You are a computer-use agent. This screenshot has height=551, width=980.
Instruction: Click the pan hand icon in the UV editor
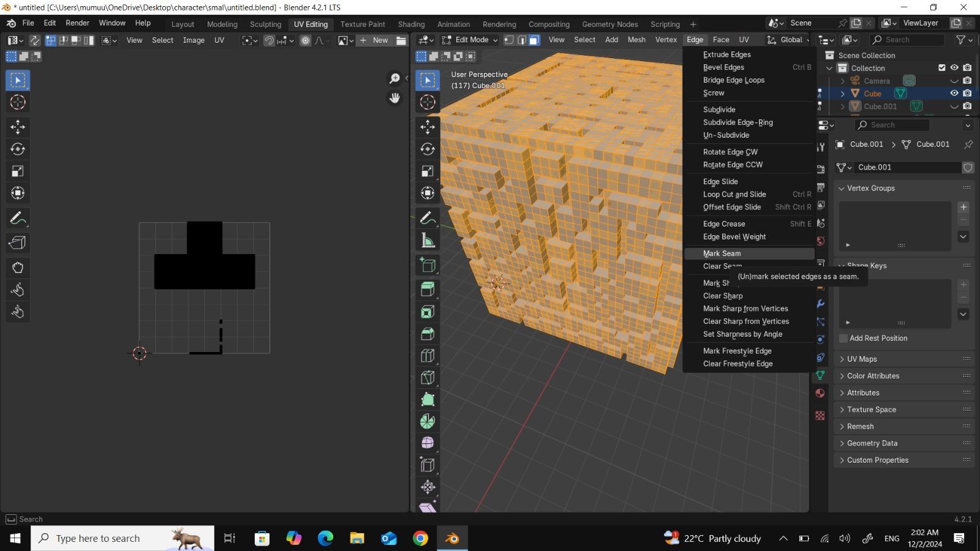pos(394,98)
